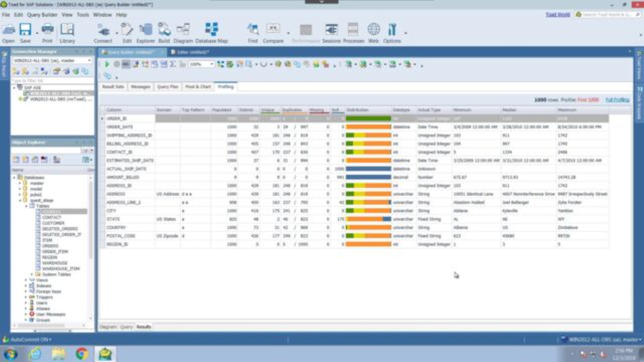Viewport: 644px width, 362px height.
Task: Expand the Views tree node
Action: click(x=26, y=280)
